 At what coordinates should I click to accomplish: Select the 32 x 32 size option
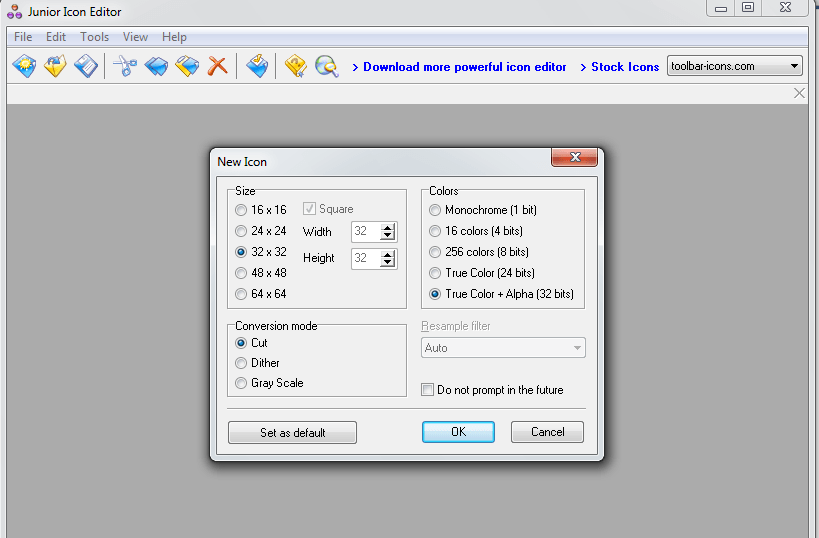[x=261, y=252]
